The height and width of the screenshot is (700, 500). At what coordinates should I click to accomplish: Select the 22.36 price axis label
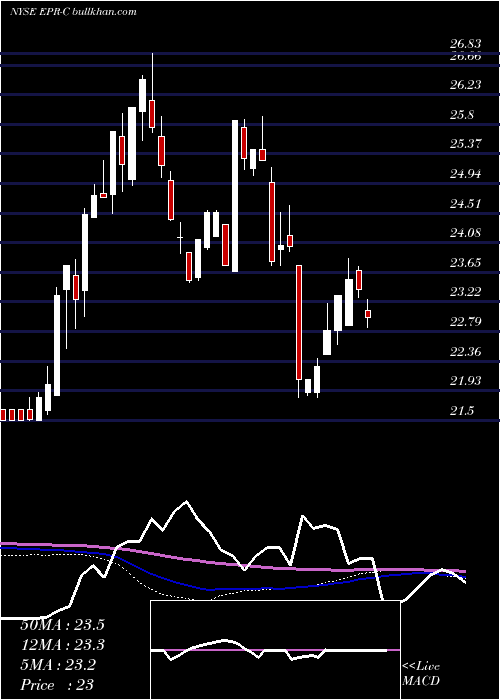click(465, 351)
